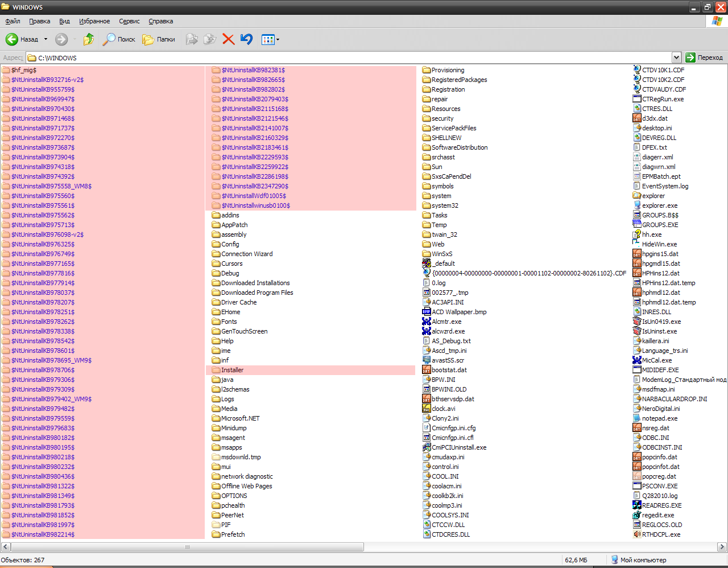Select the system32 folder icon
Image resolution: width=728 pixels, height=568 pixels.
pyautogui.click(x=427, y=205)
